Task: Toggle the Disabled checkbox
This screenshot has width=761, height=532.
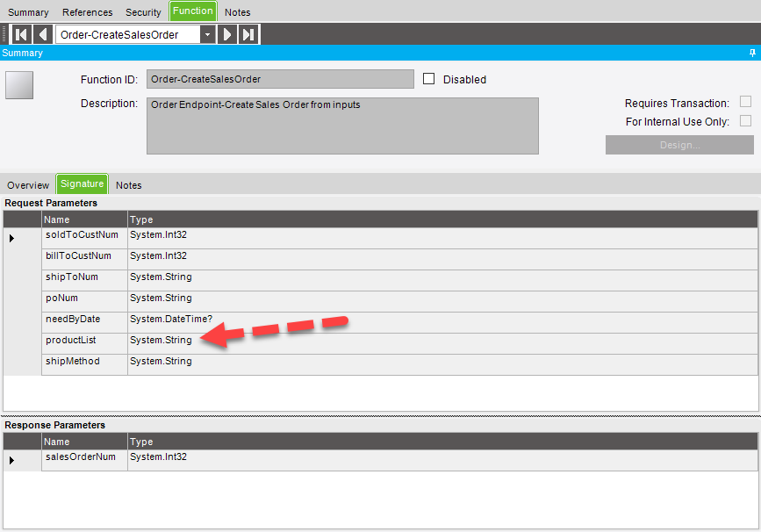Action: 428,79
